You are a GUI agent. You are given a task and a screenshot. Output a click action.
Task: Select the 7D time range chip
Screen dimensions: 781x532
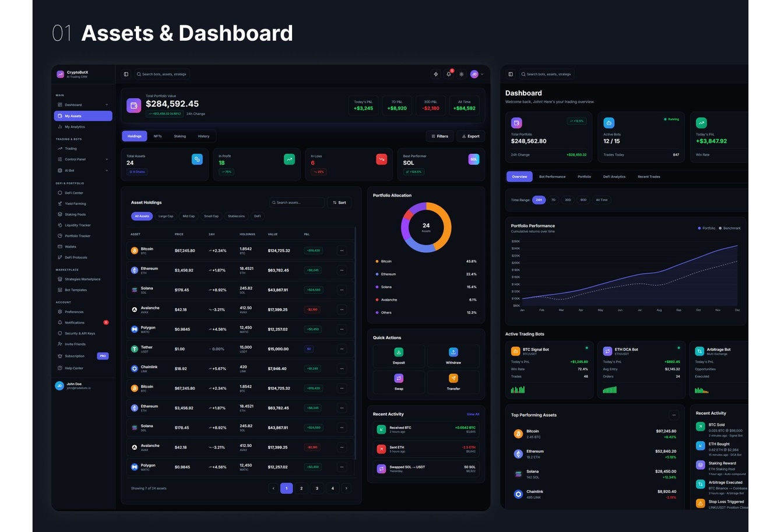pyautogui.click(x=553, y=200)
